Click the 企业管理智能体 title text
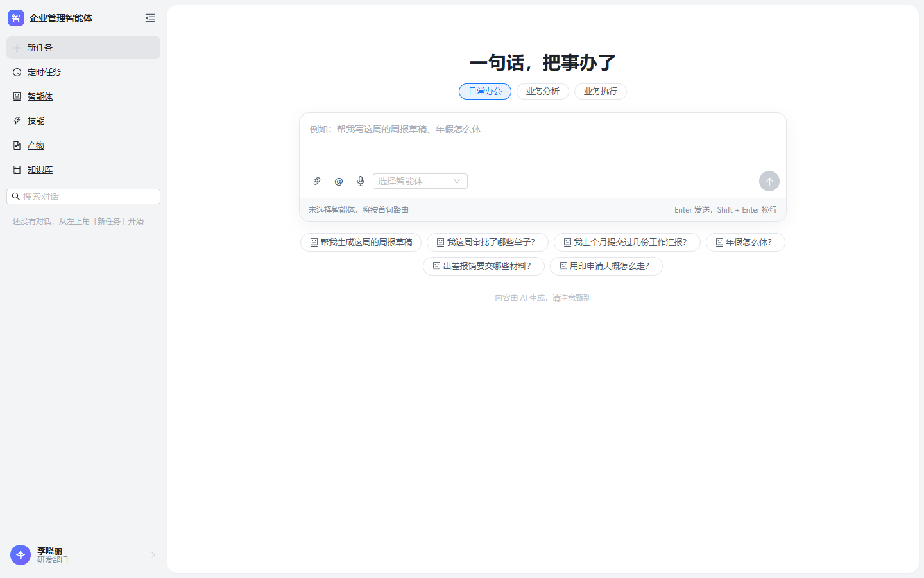This screenshot has width=924, height=578. [61, 18]
